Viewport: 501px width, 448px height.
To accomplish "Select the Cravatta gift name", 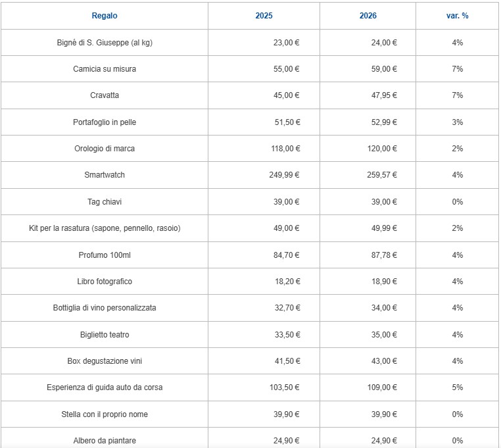I will point(105,95).
